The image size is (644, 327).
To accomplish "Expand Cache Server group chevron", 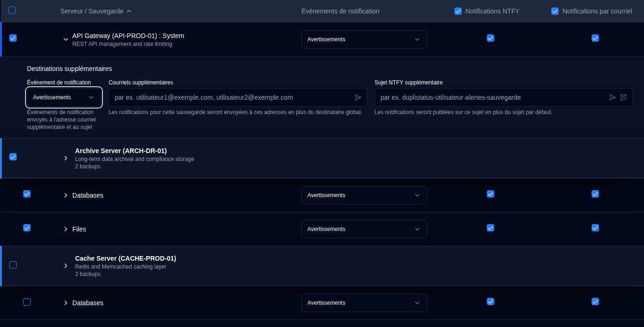I will [66, 266].
